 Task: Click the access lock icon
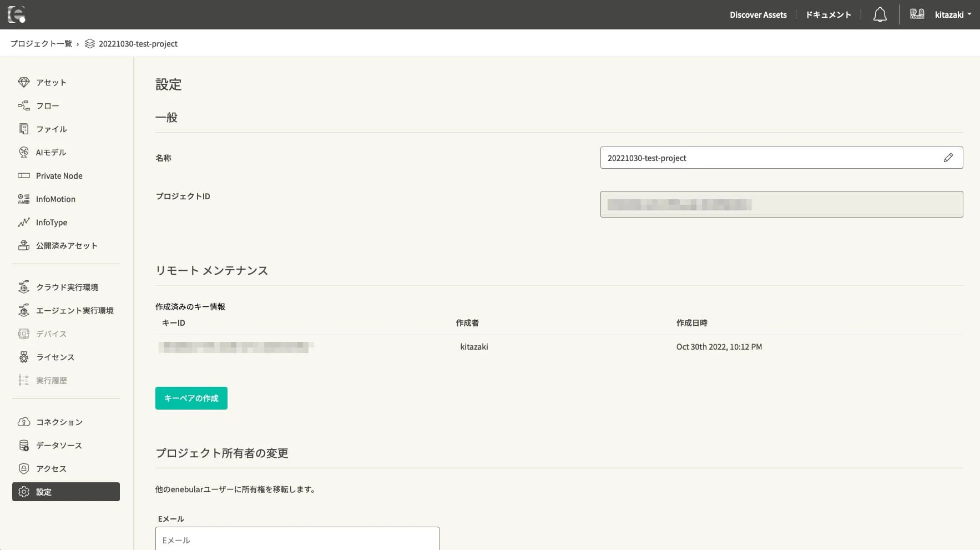coord(23,468)
